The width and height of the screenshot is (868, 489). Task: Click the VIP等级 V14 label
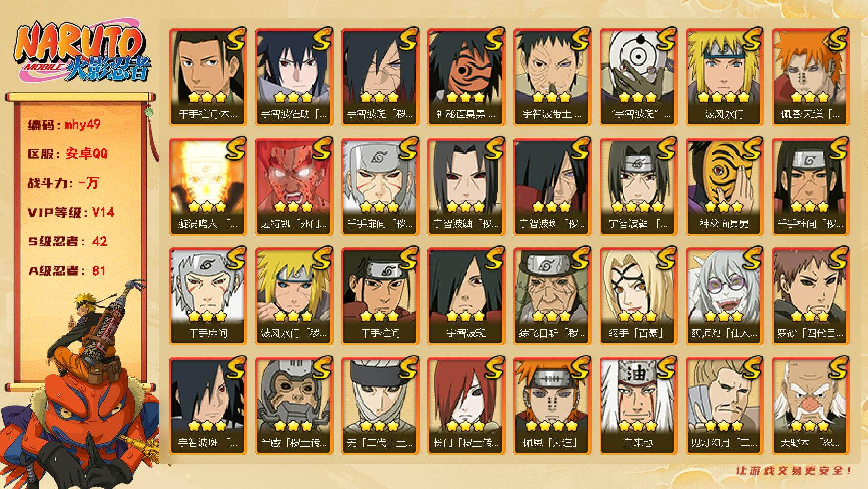click(71, 212)
